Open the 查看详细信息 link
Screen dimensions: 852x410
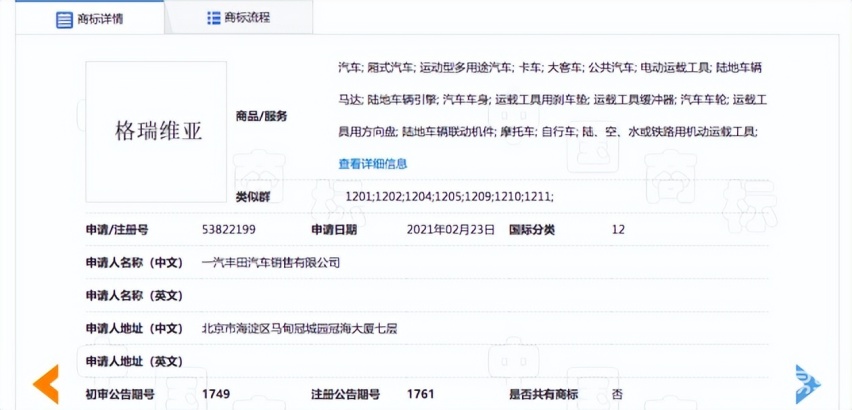tap(373, 163)
